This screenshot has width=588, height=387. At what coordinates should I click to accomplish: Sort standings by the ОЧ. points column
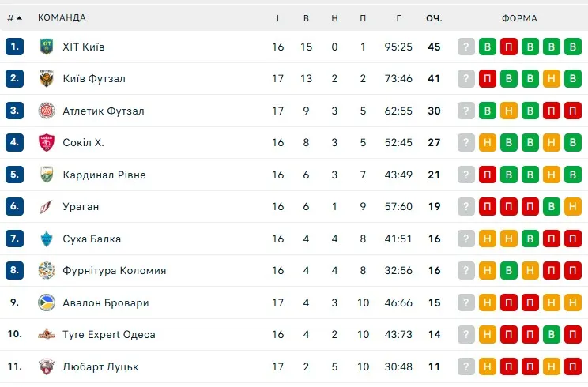tap(434, 18)
